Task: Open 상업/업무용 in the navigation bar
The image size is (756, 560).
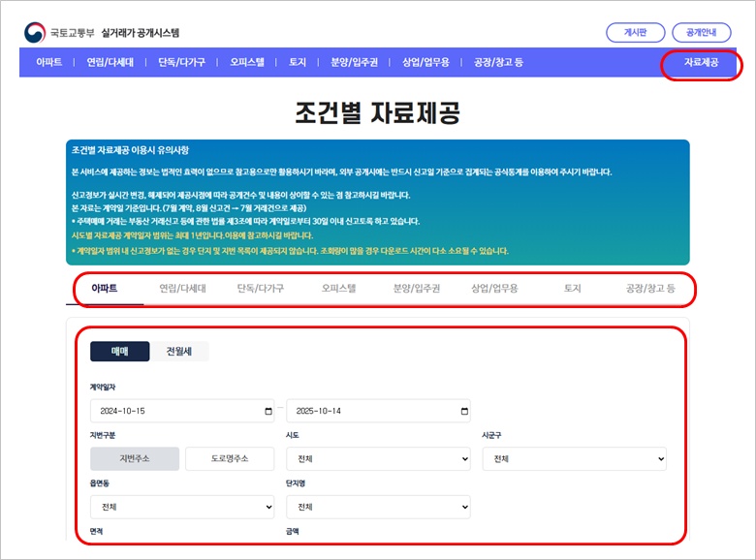Action: [425, 63]
